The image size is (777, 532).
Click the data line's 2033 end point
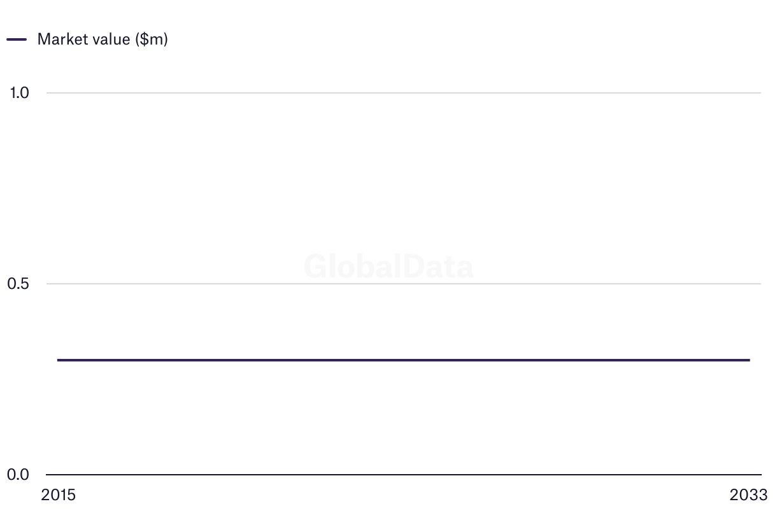click(749, 360)
